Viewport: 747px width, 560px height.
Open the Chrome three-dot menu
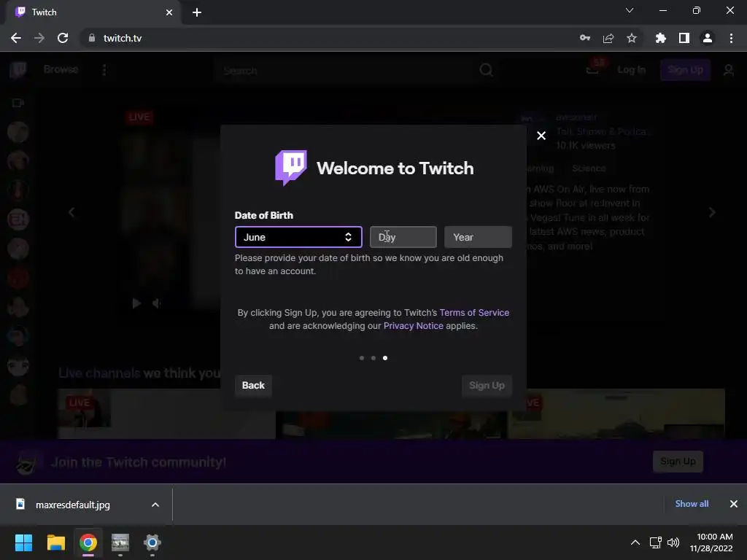pos(731,38)
